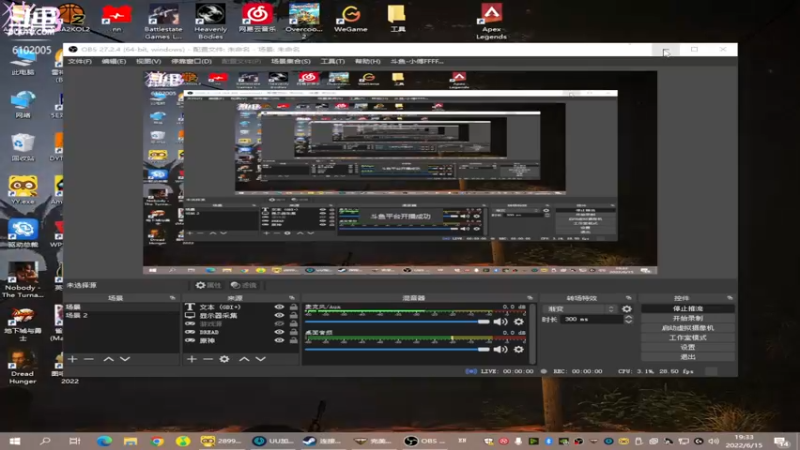The image size is (800, 450).
Task: Pop out the 混音器 dock panel
Action: point(530,297)
